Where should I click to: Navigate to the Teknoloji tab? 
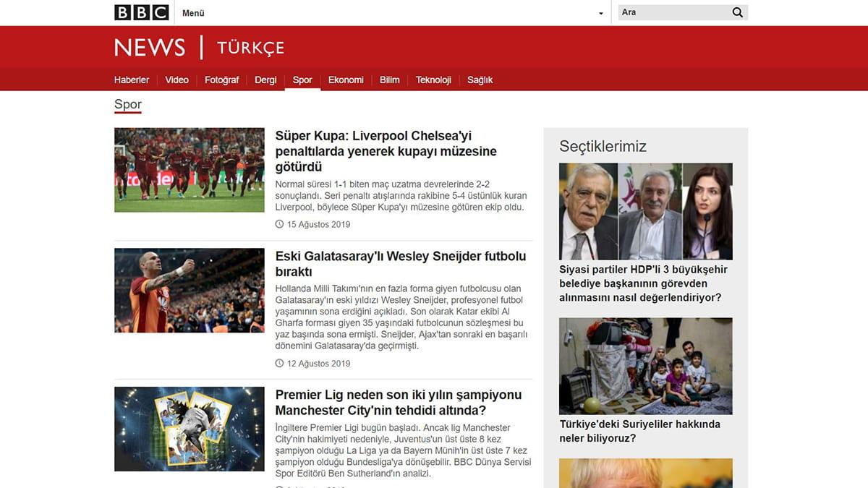click(x=433, y=80)
